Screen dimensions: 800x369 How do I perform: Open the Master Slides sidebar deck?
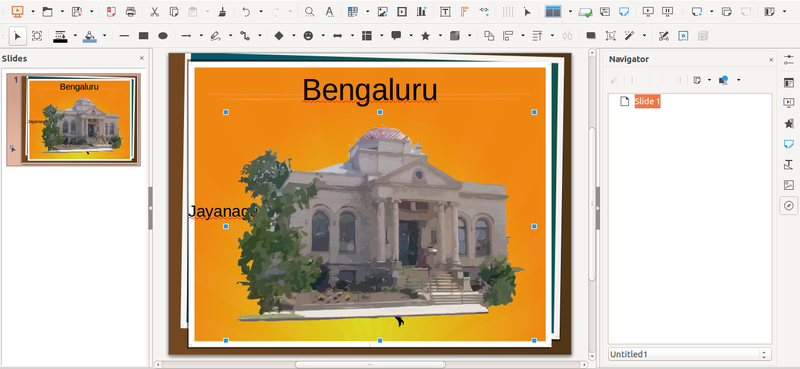pos(789,144)
